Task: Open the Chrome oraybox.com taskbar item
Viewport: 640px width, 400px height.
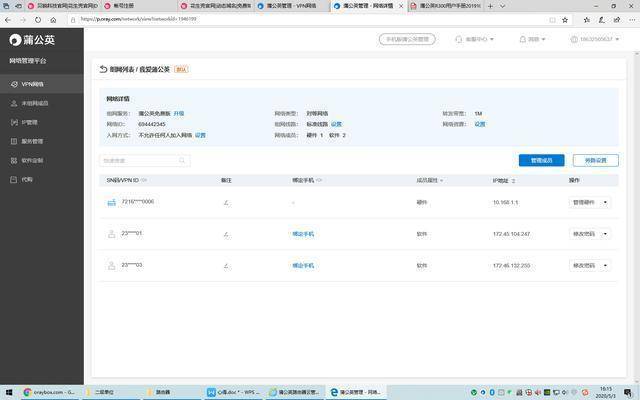Action: coord(49,392)
